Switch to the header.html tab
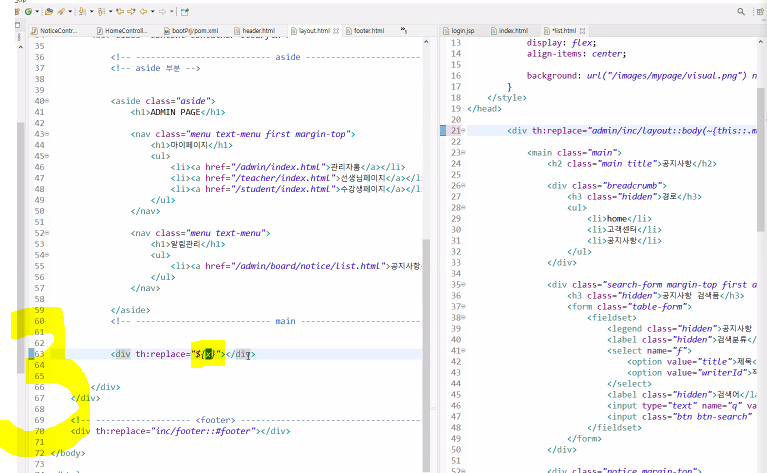767x473 pixels. (254, 30)
